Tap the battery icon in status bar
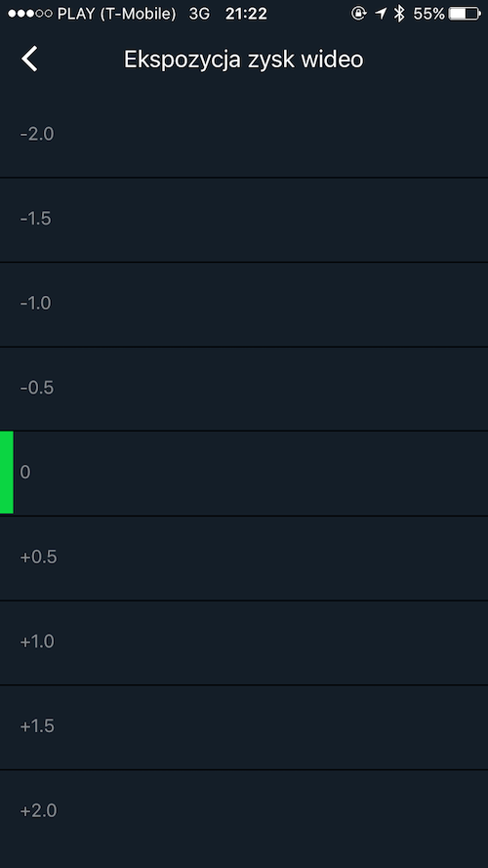 coord(465,14)
